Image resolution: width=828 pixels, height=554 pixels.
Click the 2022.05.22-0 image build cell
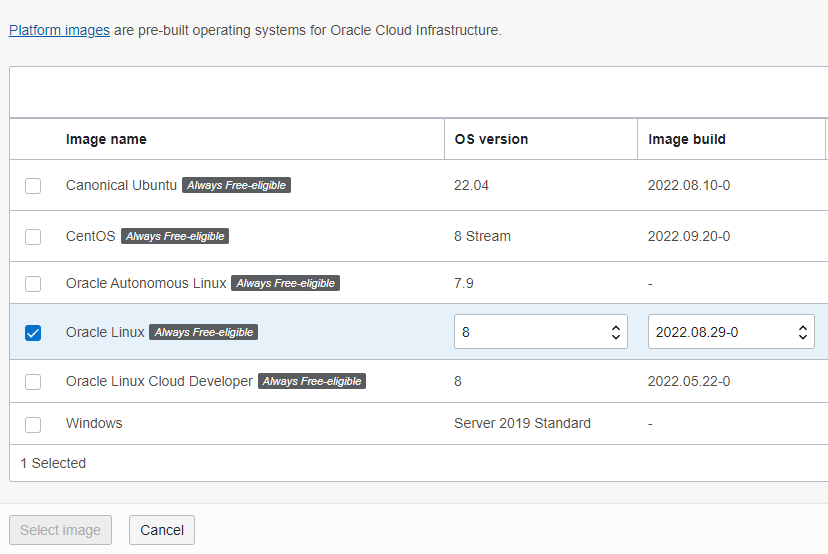tap(689, 381)
